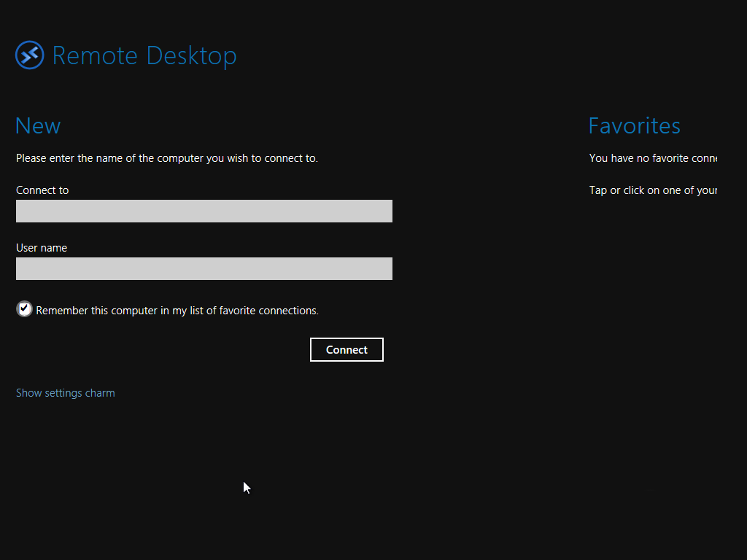Select the Remote Desktop title text

point(144,55)
